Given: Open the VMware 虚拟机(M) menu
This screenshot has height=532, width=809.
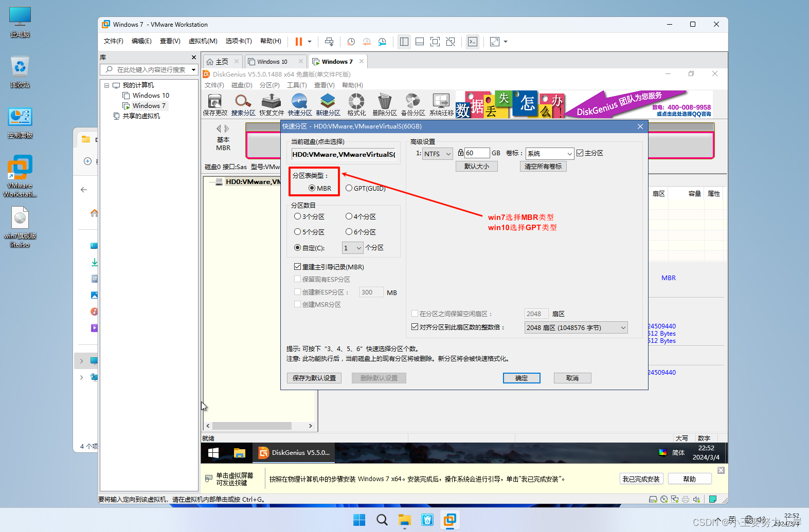Looking at the screenshot, I should pos(203,41).
